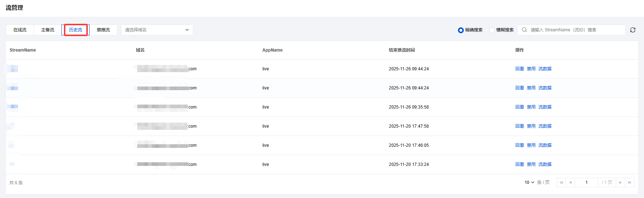The height and width of the screenshot is (198, 644).
Task: Focus the StreamName search input field
Action: [x=574, y=30]
